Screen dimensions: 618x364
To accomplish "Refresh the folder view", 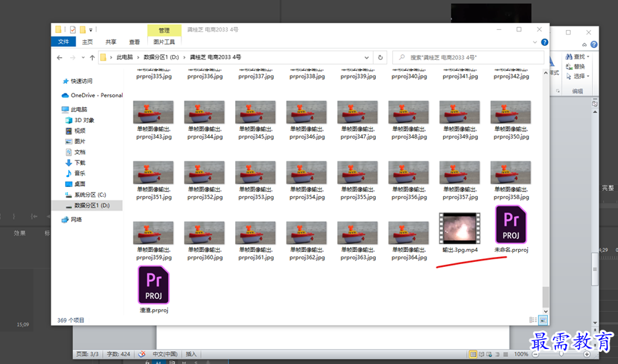I will (380, 58).
